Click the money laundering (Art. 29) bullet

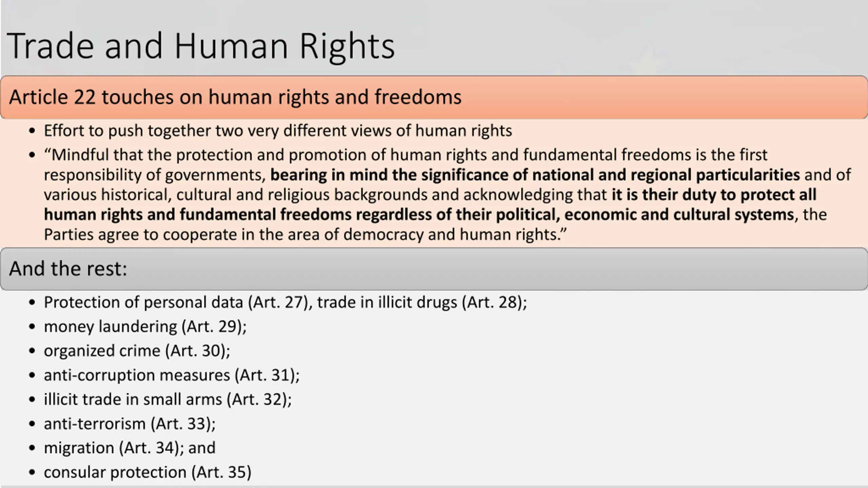coord(145,327)
